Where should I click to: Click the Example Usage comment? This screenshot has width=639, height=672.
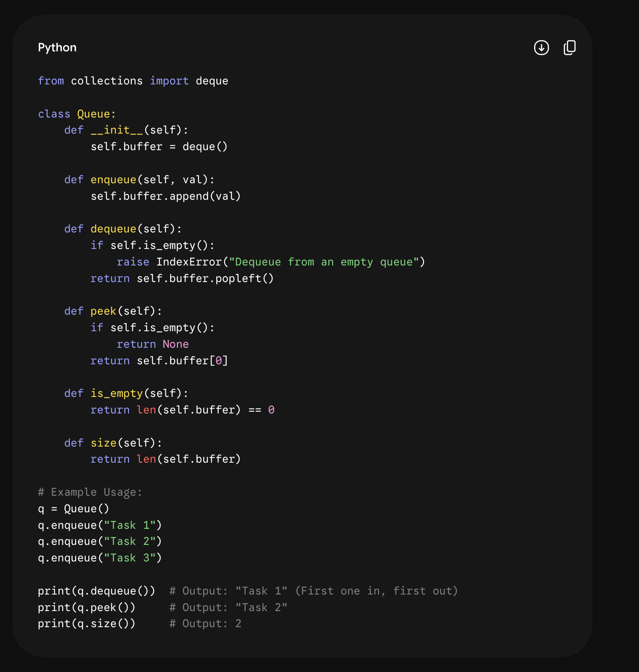coord(90,492)
